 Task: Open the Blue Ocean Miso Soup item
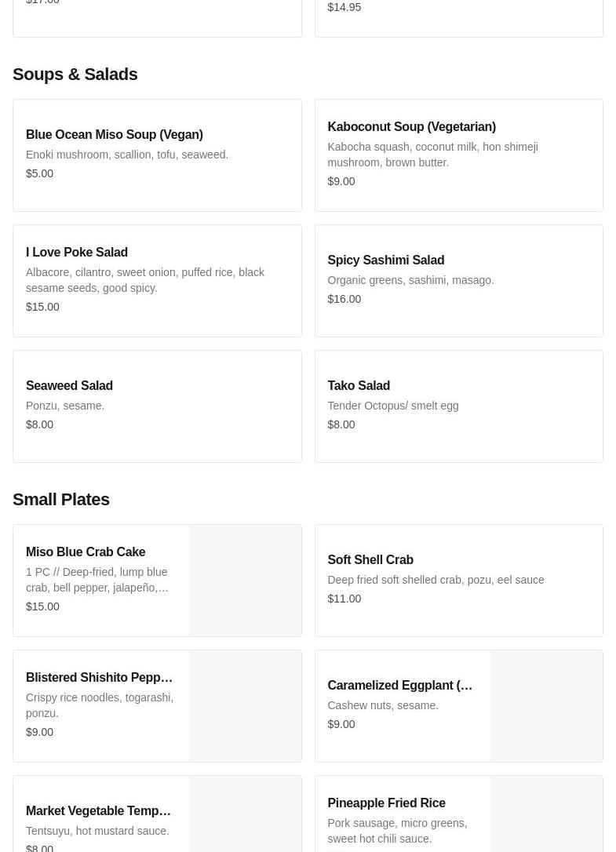pos(115,135)
